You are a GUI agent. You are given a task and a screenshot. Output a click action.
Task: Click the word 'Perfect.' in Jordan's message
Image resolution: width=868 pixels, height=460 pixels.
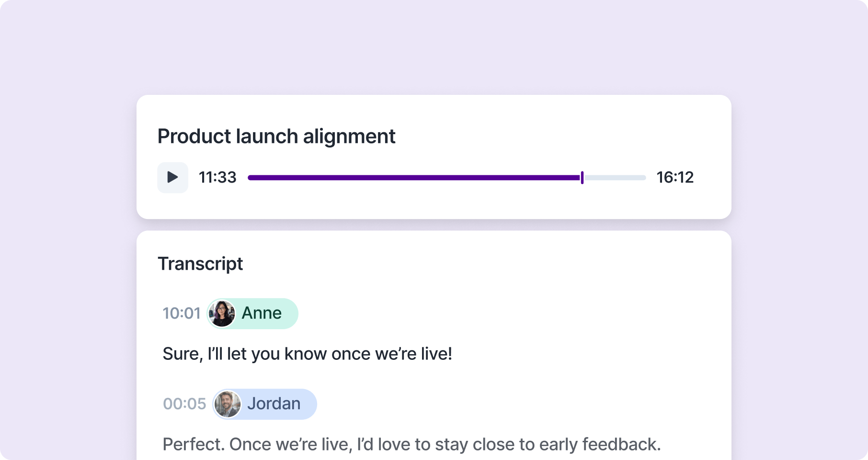coord(194,444)
